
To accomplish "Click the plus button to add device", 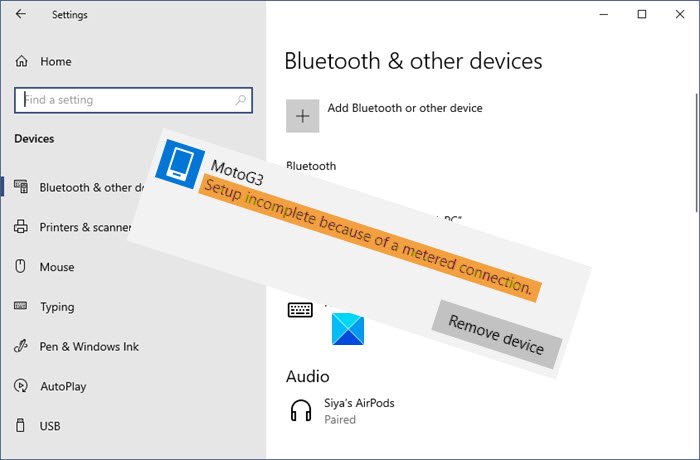I will [x=303, y=116].
